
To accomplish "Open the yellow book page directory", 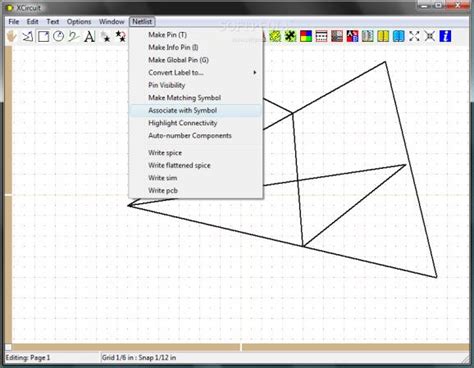I will [x=383, y=36].
